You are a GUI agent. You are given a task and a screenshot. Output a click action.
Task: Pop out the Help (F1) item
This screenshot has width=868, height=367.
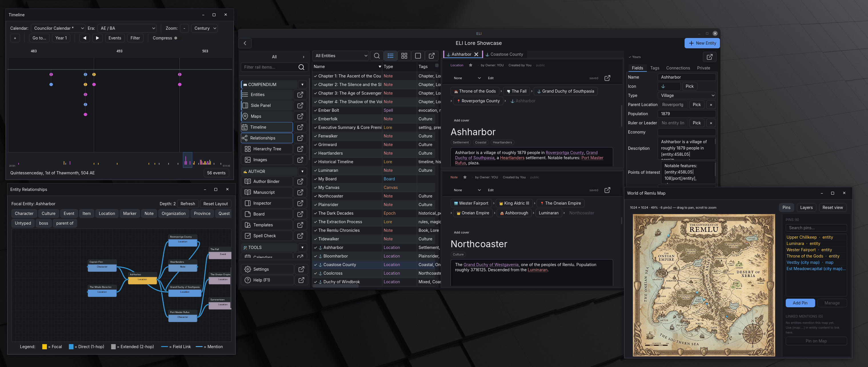(301, 280)
